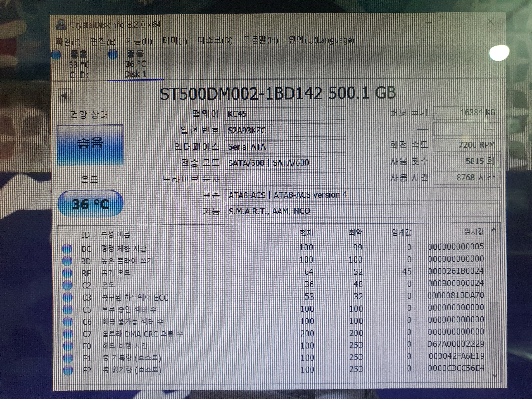This screenshot has height=399, width=532.
Task: Click status orb of the F0 attribute row
Action: tap(68, 346)
